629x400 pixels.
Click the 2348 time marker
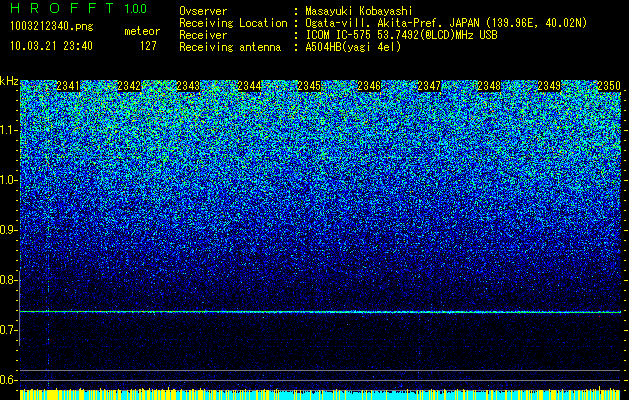click(489, 86)
